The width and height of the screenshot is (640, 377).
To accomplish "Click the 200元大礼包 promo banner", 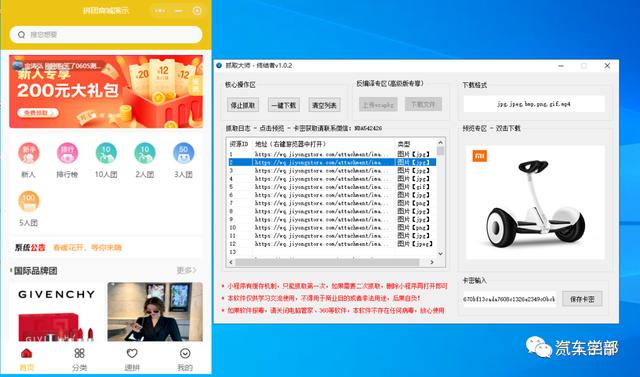I will coord(106,92).
